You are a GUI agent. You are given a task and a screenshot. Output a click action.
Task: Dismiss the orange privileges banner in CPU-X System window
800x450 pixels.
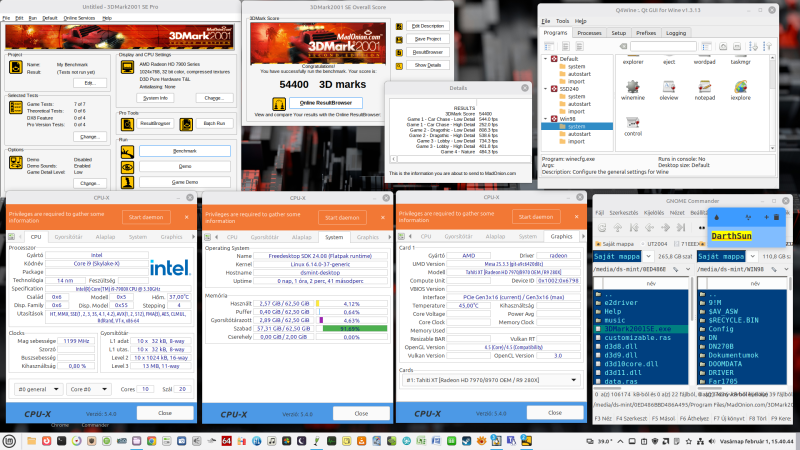pyautogui.click(x=383, y=217)
